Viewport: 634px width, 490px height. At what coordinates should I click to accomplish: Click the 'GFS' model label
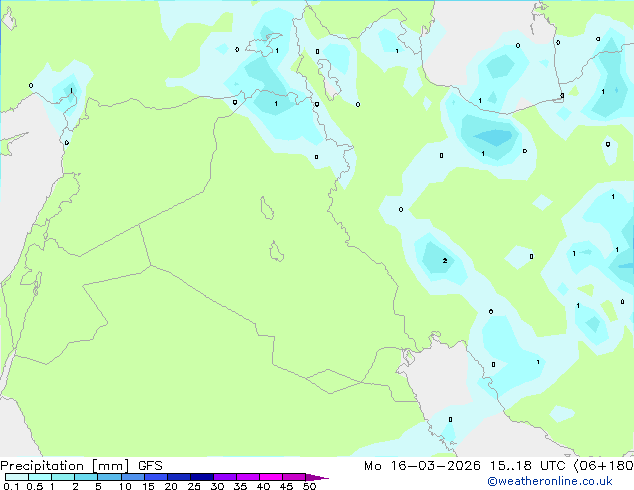tap(150, 466)
